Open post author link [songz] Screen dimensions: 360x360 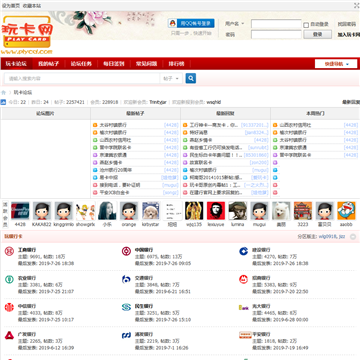pyautogui.click(x=171, y=192)
